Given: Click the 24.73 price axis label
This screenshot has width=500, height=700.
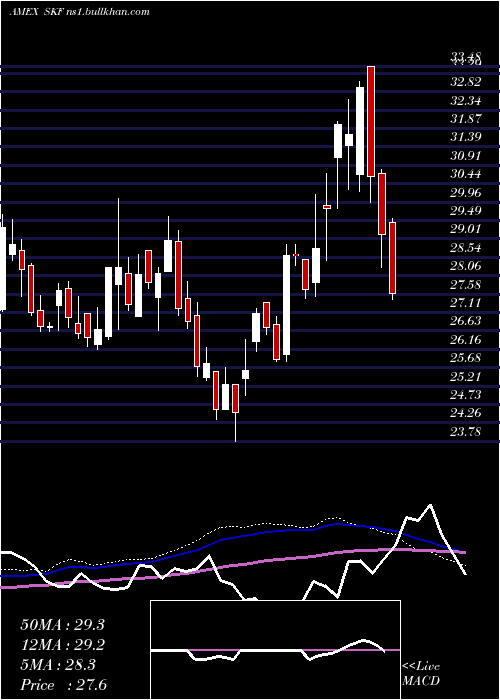Looking at the screenshot, I should [466, 395].
